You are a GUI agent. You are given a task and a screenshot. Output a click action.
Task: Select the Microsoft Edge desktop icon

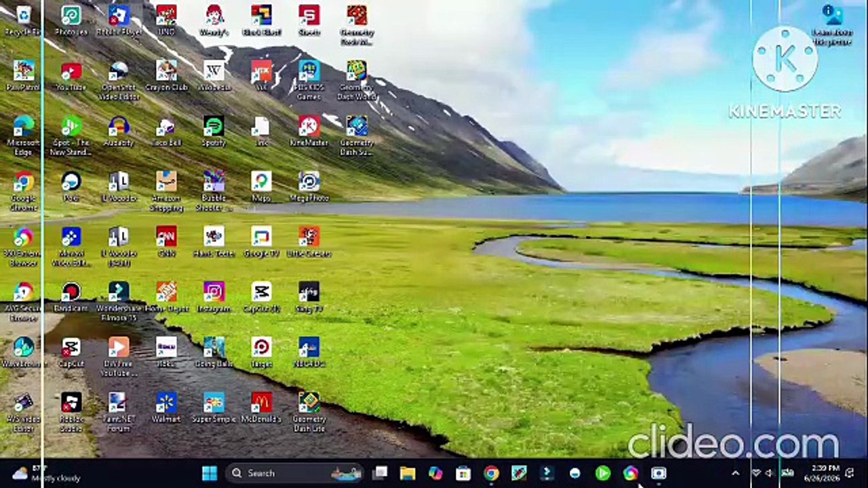[x=23, y=135]
